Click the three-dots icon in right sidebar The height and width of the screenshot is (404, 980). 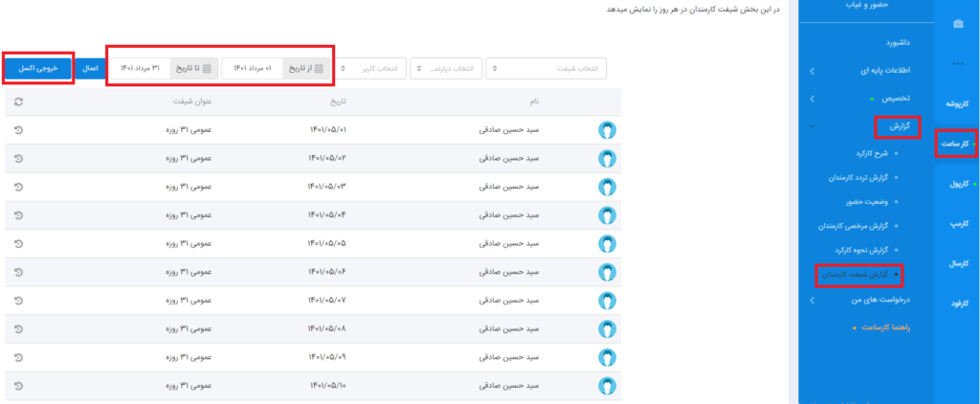pyautogui.click(x=957, y=63)
